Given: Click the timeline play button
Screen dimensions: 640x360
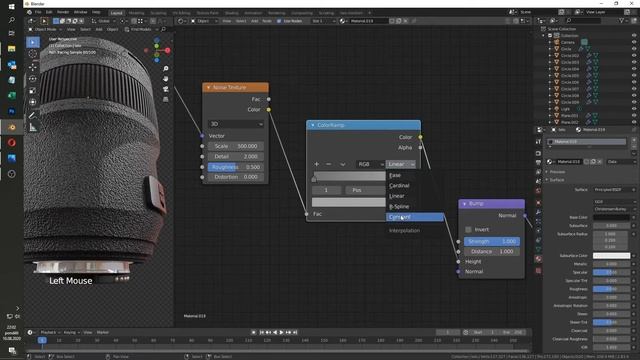Looking at the screenshot, I should click(x=281, y=333).
